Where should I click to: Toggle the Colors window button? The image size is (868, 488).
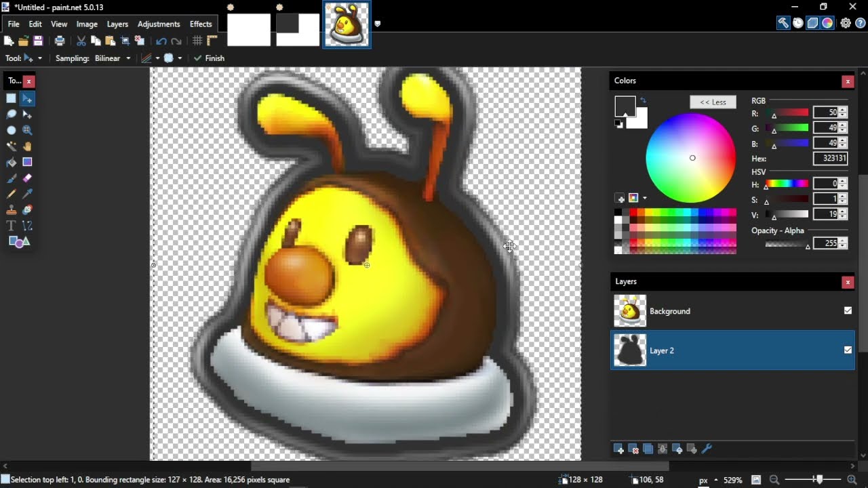pos(828,23)
